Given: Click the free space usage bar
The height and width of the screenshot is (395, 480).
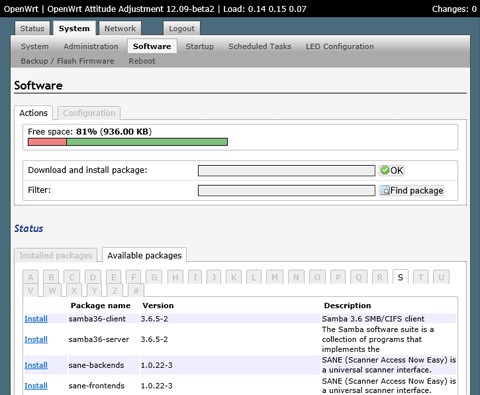Looking at the screenshot, I should click(x=128, y=142).
